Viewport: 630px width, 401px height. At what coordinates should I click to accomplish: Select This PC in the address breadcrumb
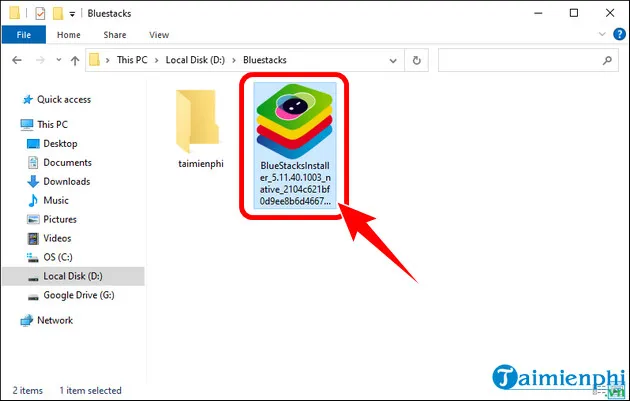click(132, 60)
